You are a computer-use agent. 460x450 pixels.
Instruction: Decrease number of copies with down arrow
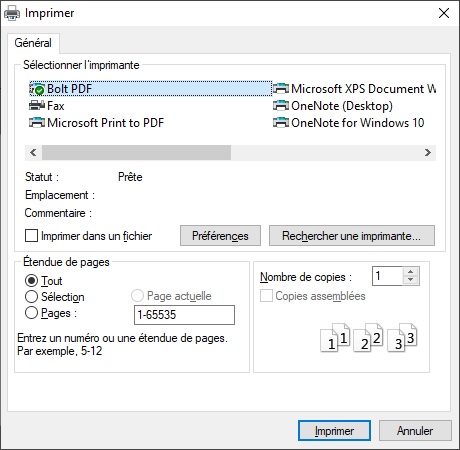411,280
